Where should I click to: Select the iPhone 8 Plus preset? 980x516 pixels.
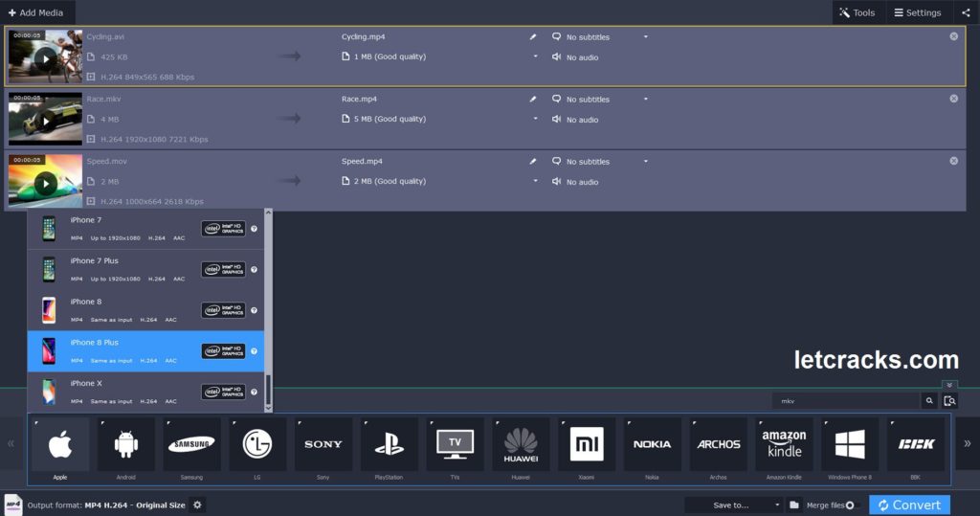145,351
